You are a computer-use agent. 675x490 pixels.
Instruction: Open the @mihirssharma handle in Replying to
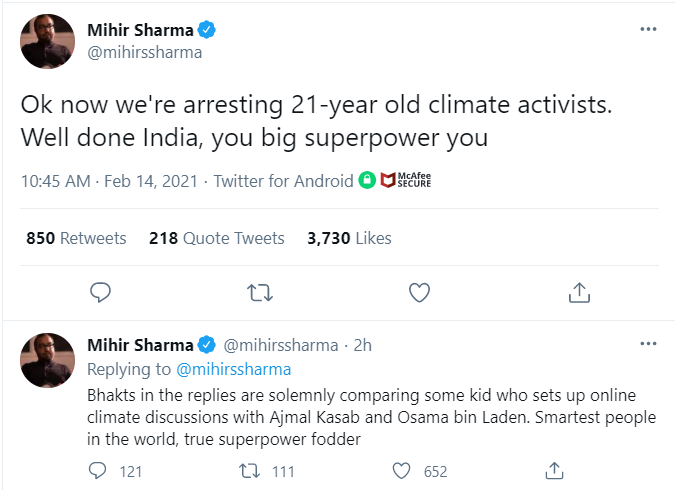coord(234,370)
